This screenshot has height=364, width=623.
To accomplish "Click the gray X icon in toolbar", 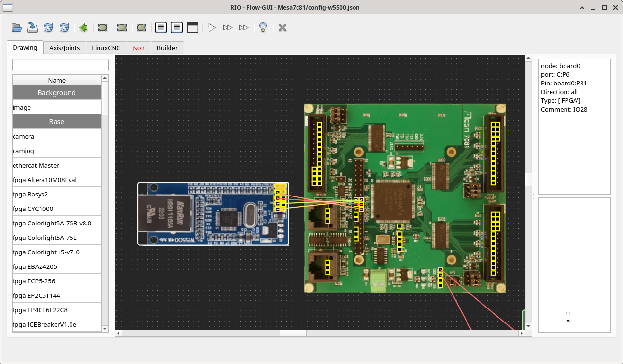I will 283,28.
